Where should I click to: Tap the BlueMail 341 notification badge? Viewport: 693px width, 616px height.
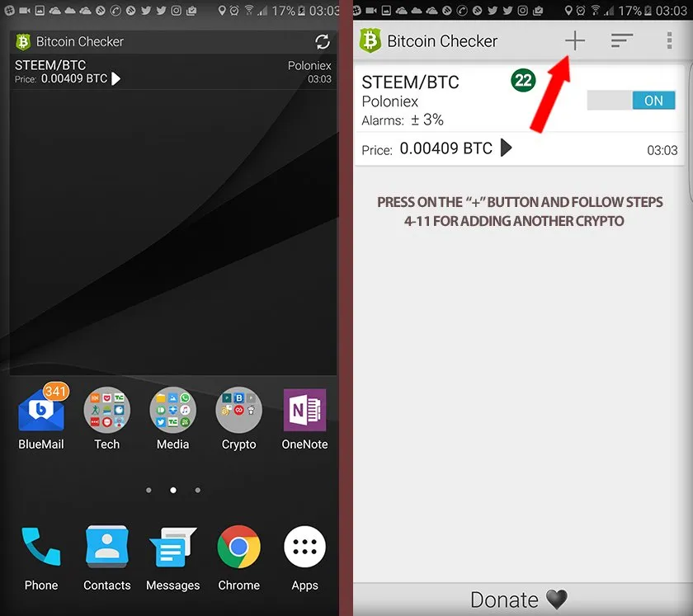(56, 391)
